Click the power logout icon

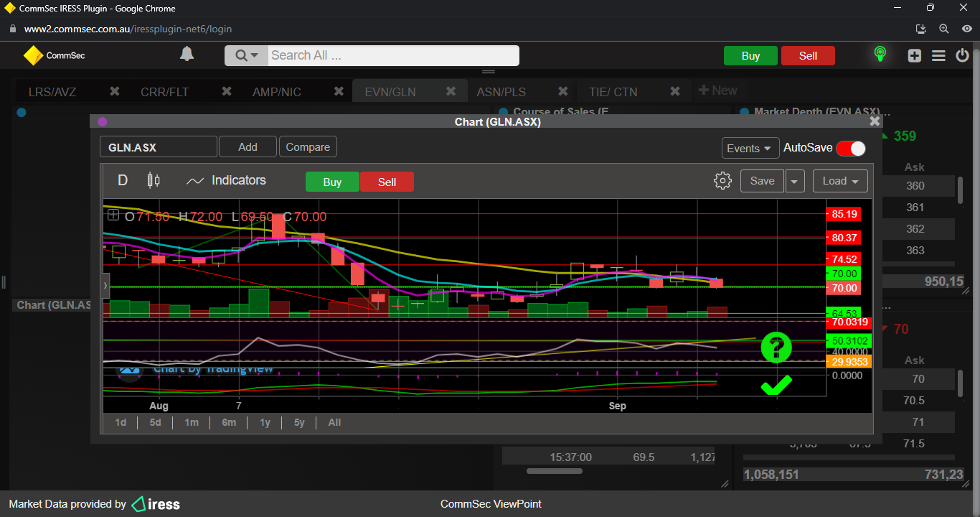pos(963,55)
